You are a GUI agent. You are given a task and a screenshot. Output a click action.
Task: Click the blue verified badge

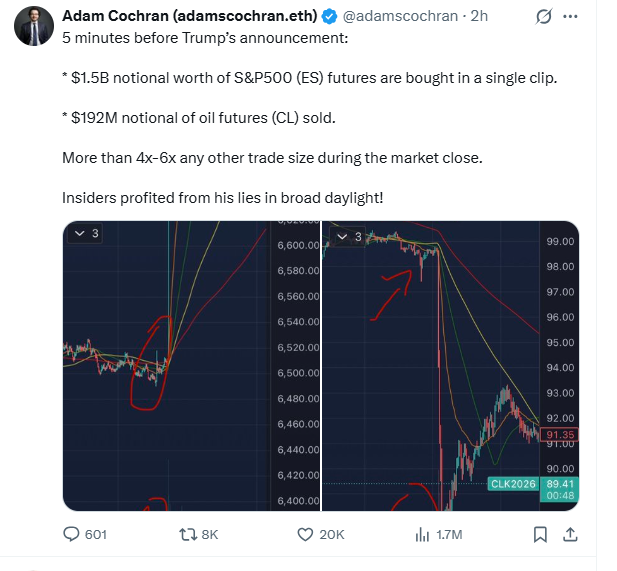pos(327,17)
